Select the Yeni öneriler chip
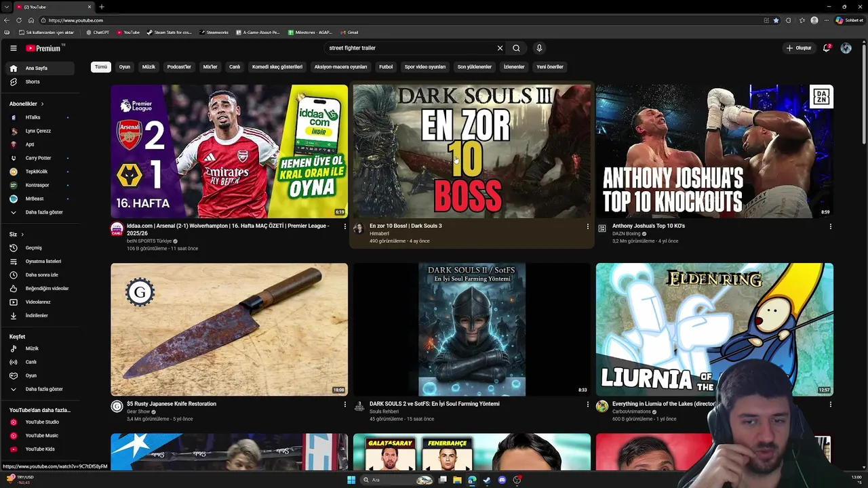The image size is (868, 488). click(x=550, y=67)
